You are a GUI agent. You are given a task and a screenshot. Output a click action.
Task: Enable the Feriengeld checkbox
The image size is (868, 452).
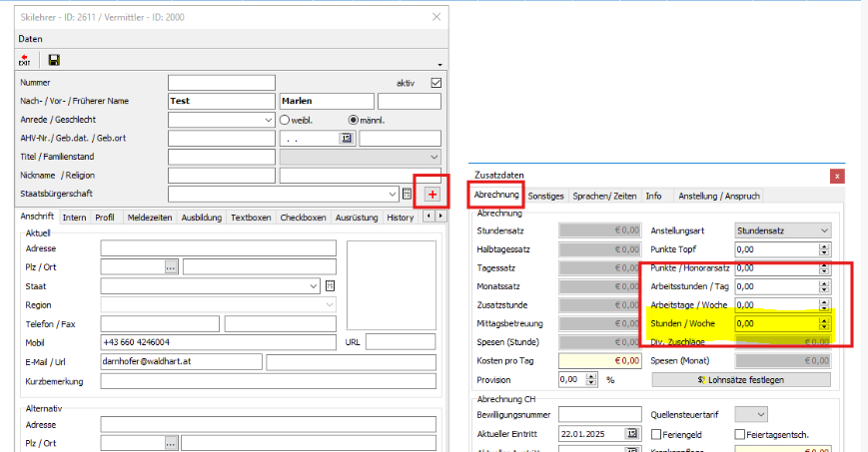[x=656, y=434]
